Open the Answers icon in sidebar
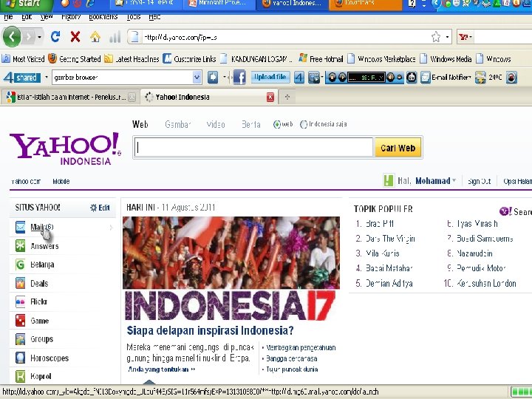This screenshot has height=399, width=532. click(x=21, y=245)
